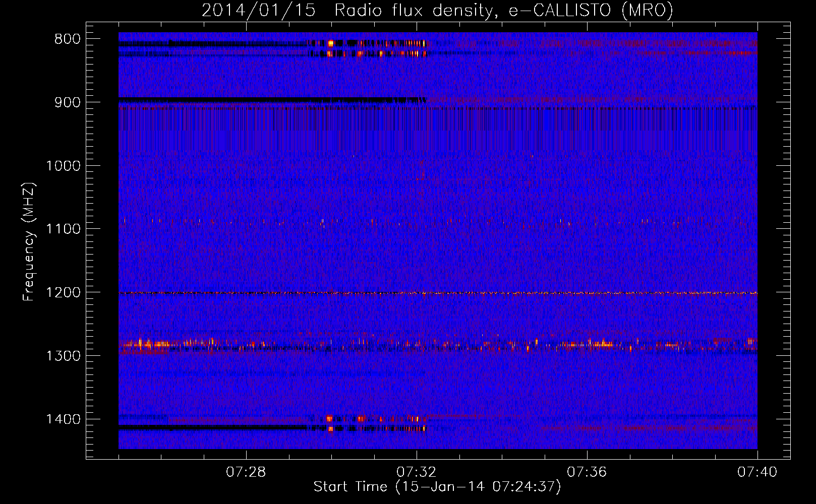Select the 1300 frequency tick label

[63, 356]
